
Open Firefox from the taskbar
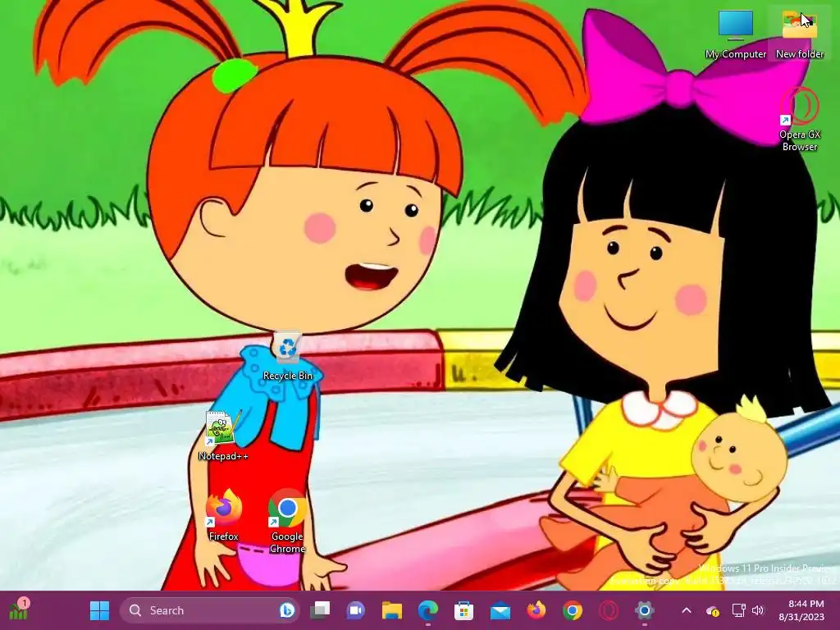[x=536, y=610]
